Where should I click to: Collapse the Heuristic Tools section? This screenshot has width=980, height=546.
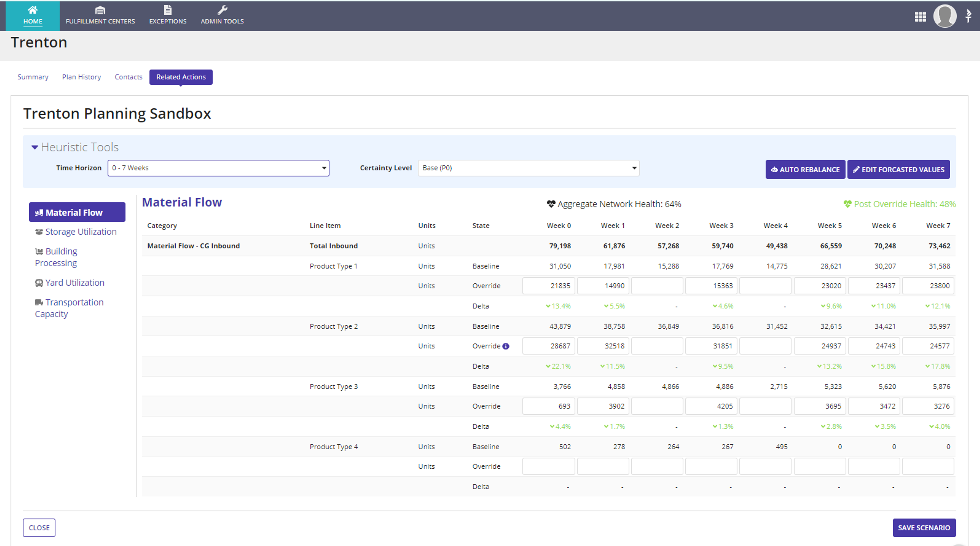[35, 147]
